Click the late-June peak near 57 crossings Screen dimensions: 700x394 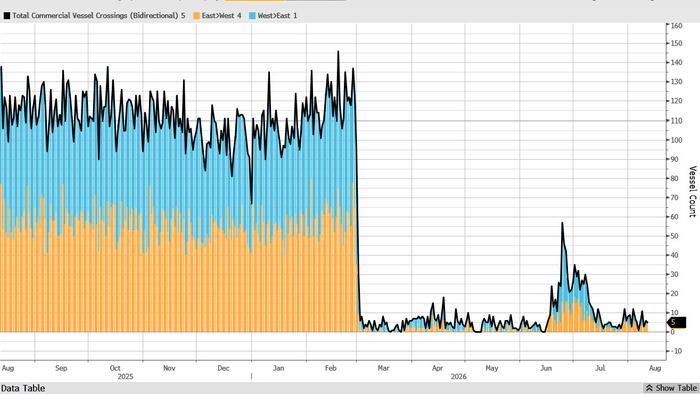coord(562,223)
